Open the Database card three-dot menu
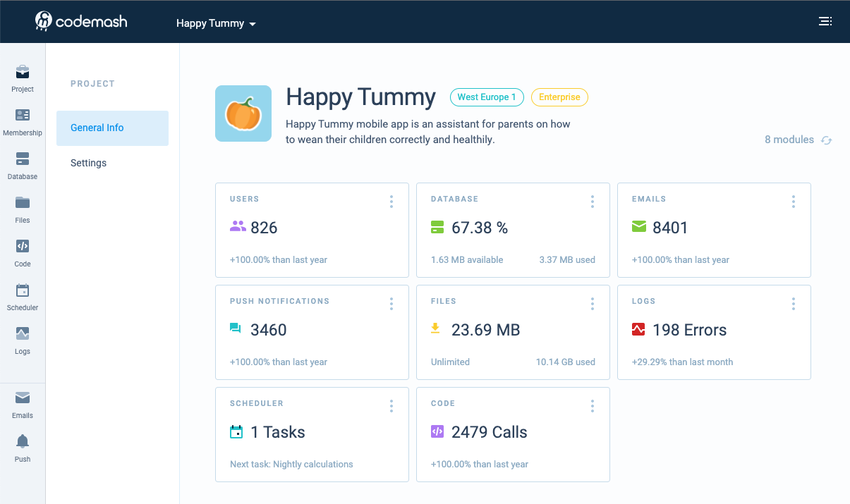The image size is (850, 504). click(x=593, y=202)
